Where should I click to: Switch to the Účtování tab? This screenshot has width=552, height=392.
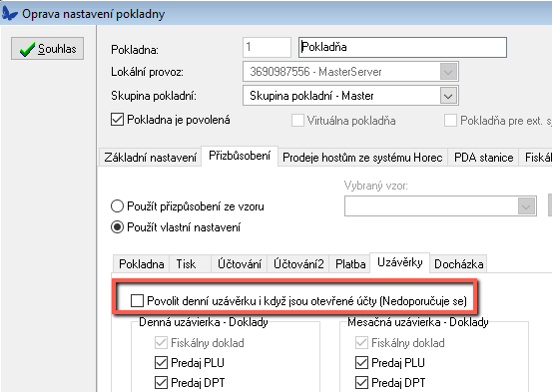tap(240, 264)
